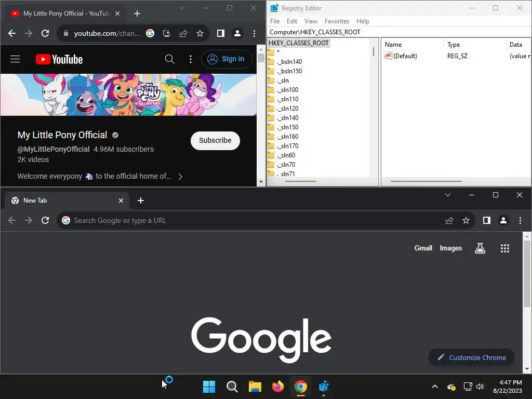
Task: Close the My Little Pony Official tab
Action: [117, 14]
